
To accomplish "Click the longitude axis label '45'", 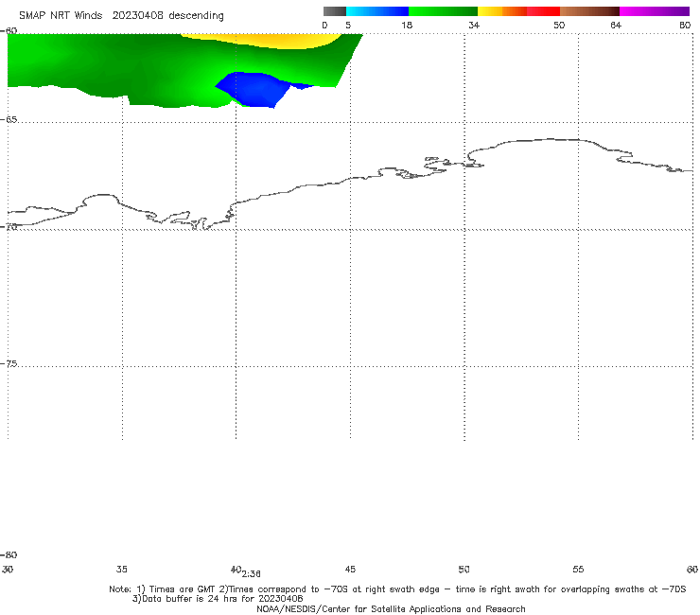I will coord(350,570).
